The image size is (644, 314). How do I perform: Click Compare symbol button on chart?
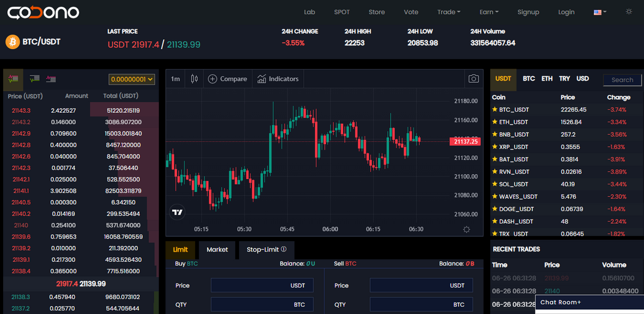click(227, 79)
